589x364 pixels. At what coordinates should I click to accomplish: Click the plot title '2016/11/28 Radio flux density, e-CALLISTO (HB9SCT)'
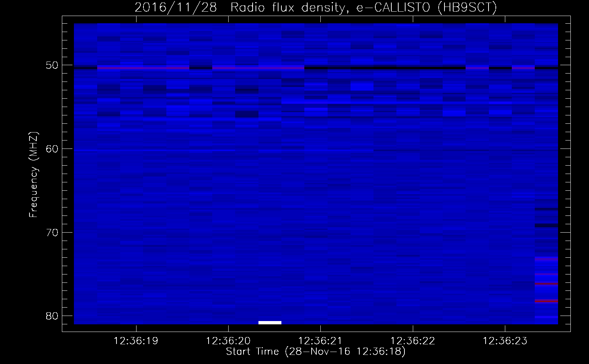point(316,7)
